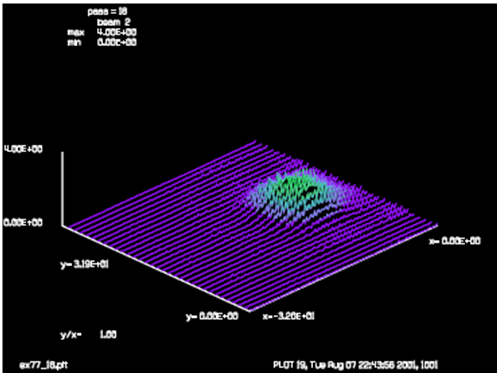Click the word 'min' in plot header

click(74, 42)
